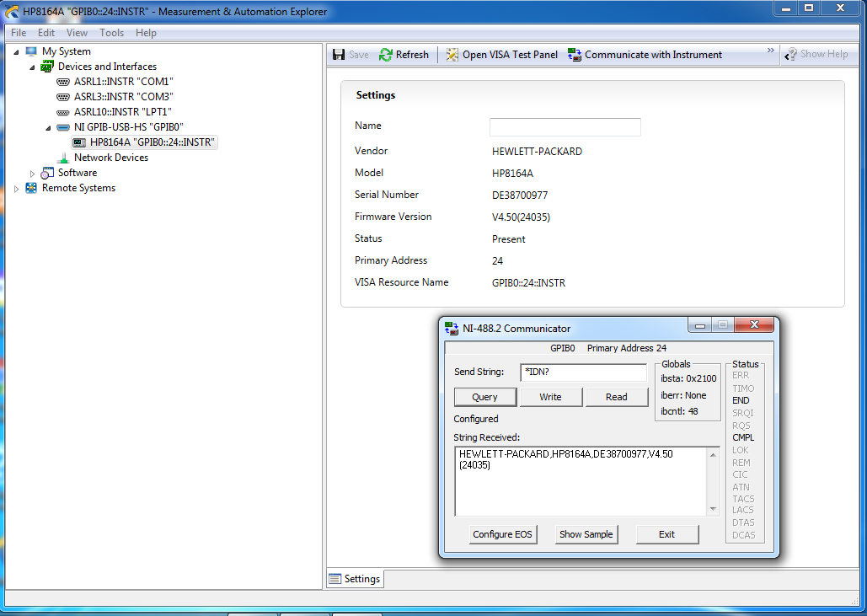Click the Show Help label

[824, 54]
